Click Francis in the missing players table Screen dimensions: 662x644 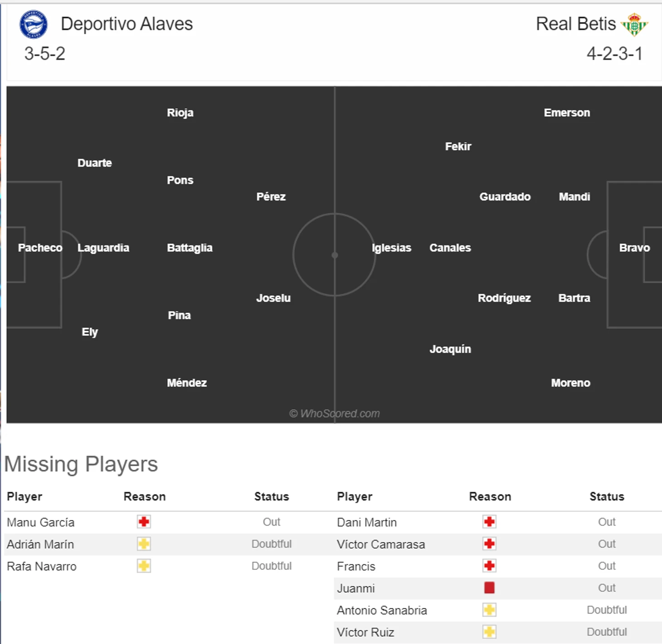click(x=356, y=566)
